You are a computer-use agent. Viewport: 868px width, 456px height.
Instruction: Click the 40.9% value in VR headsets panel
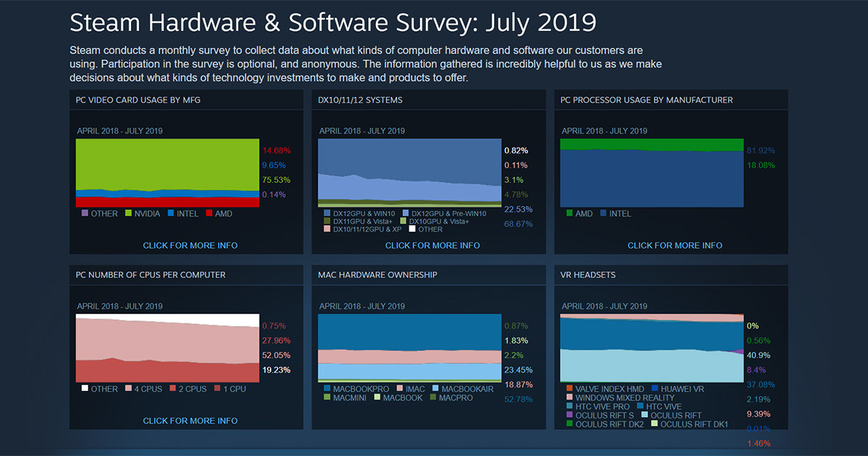click(759, 355)
